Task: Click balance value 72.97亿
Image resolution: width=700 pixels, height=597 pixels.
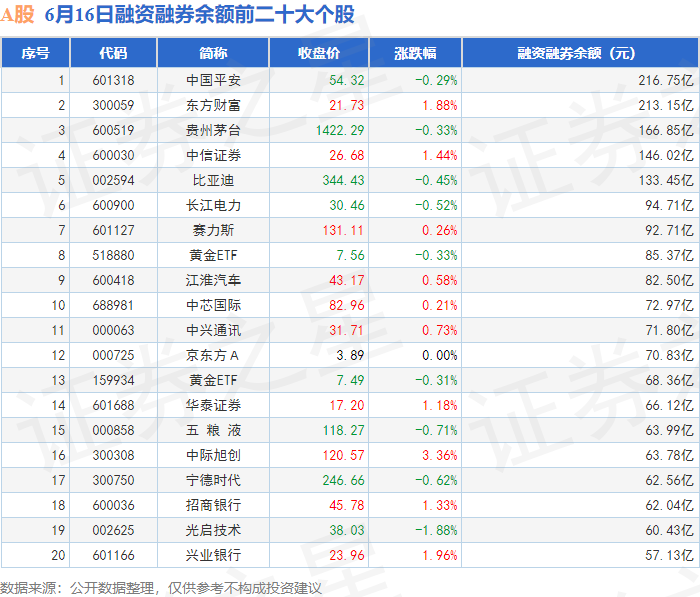Action: point(669,305)
